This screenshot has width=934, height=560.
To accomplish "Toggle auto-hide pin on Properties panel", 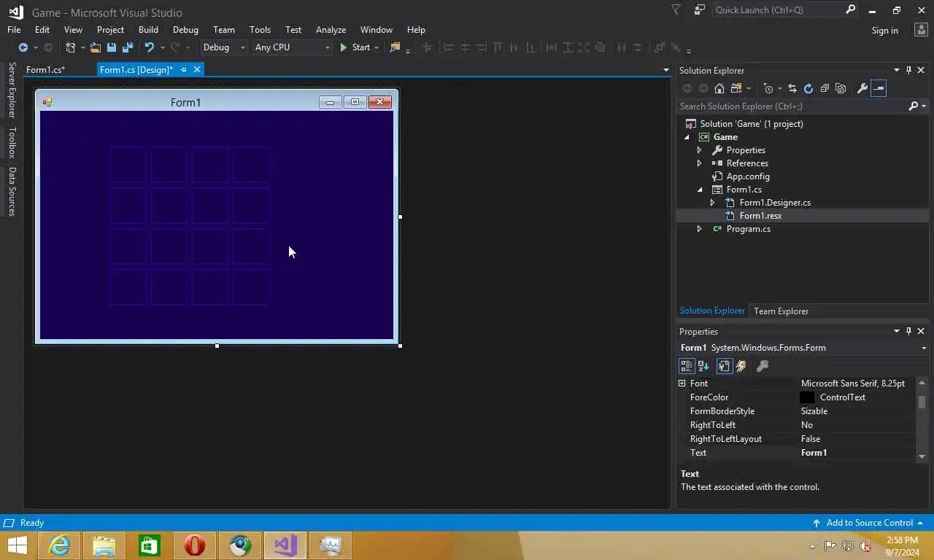I will (908, 331).
